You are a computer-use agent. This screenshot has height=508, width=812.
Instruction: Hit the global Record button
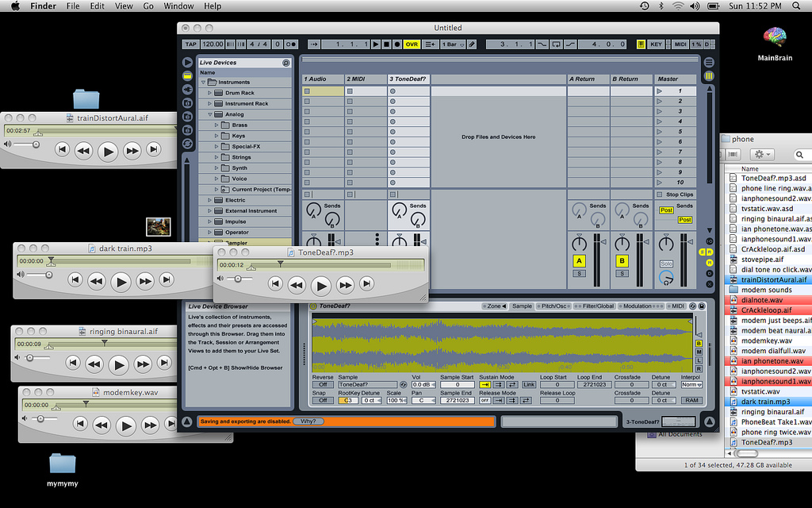tap(397, 44)
